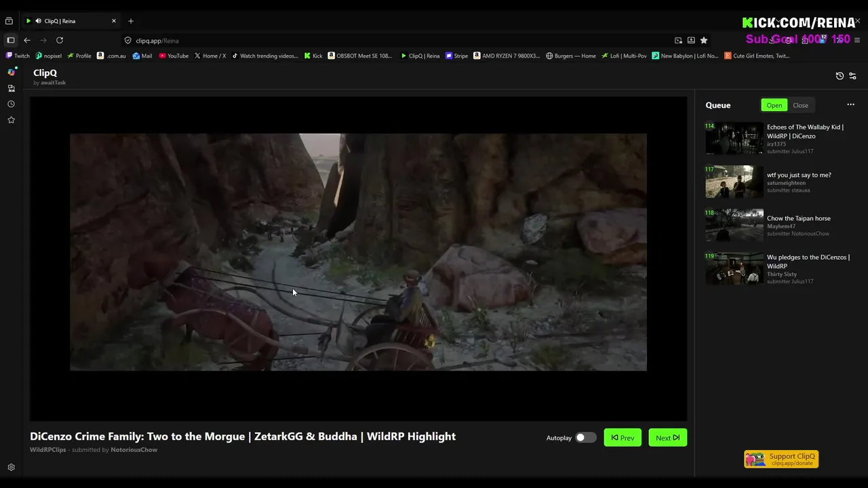Open the ClipQ filter settings icon
868x488 pixels.
pyautogui.click(x=852, y=76)
